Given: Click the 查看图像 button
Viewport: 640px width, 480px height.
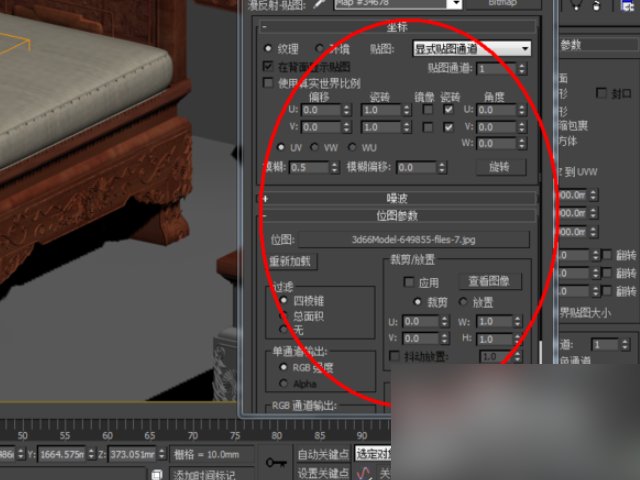Looking at the screenshot, I should [489, 282].
